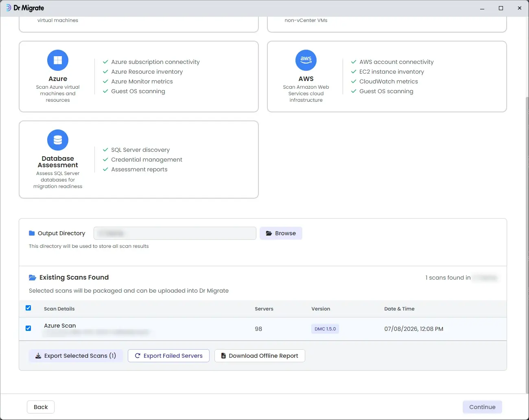Click the DMC 1.5.0 version badge
Viewport: 529px width, 420px height.
pyautogui.click(x=325, y=329)
